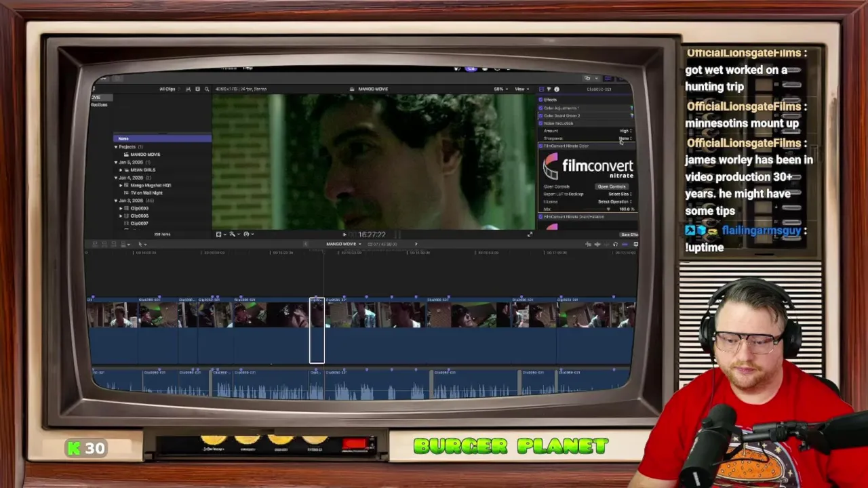Open the Noise Reduction Sharpness popup
This screenshot has width=868, height=488.
tap(625, 138)
